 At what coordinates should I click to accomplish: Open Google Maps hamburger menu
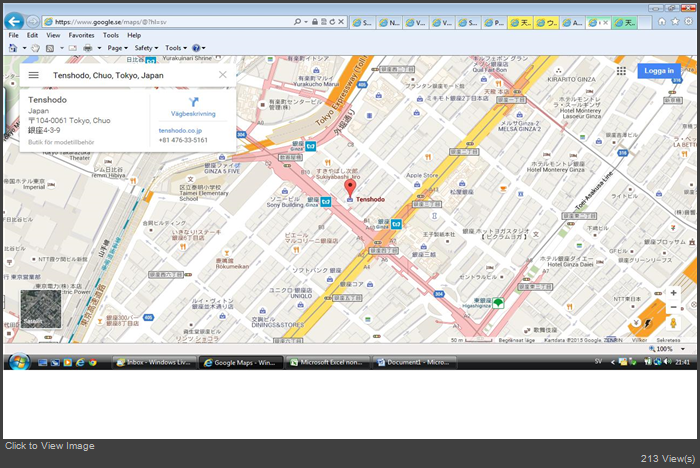(33, 75)
